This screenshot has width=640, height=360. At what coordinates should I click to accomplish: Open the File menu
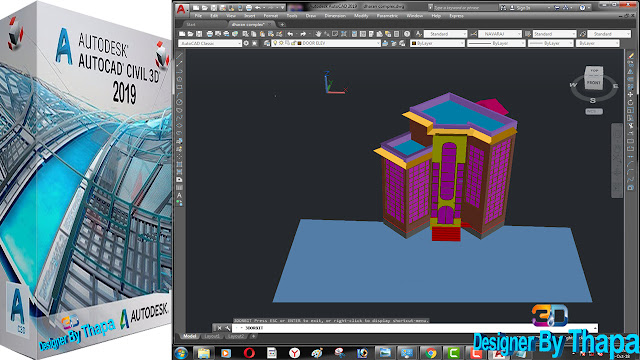click(x=198, y=16)
